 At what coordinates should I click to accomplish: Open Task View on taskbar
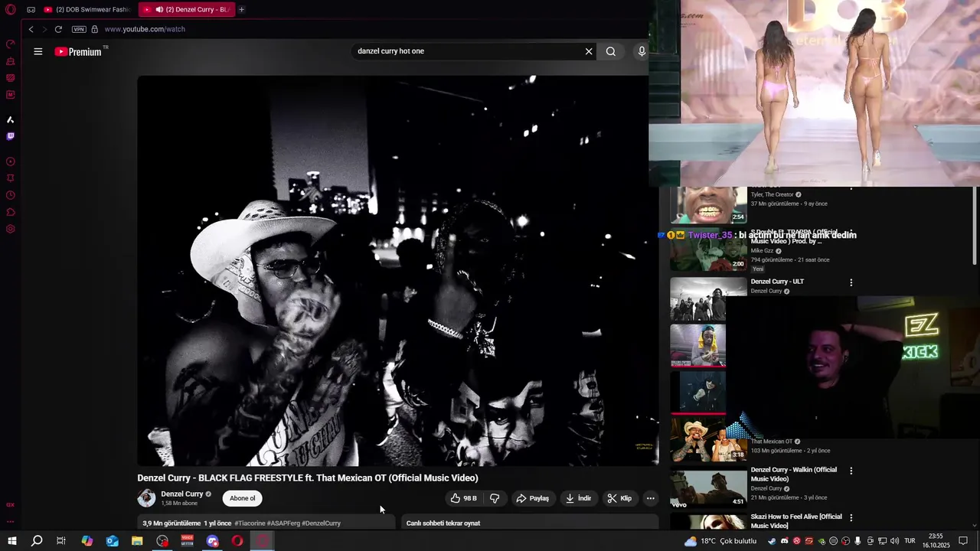(61, 541)
